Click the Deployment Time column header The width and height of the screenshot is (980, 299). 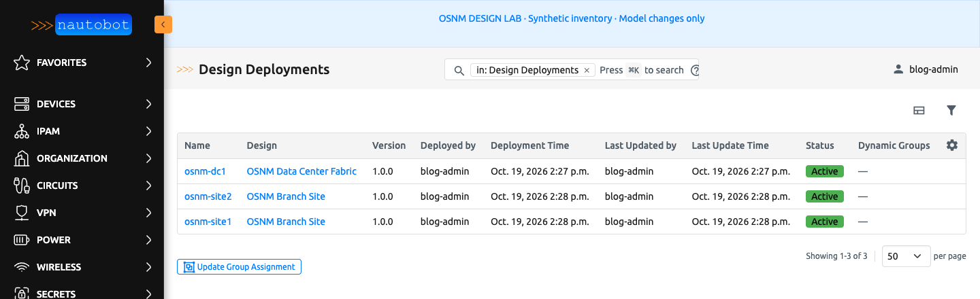[529, 145]
